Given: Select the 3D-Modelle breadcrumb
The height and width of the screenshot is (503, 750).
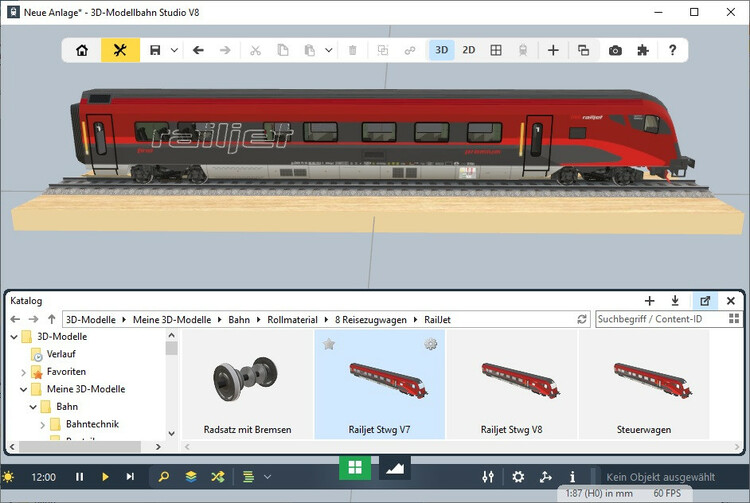Looking at the screenshot, I should [91, 320].
